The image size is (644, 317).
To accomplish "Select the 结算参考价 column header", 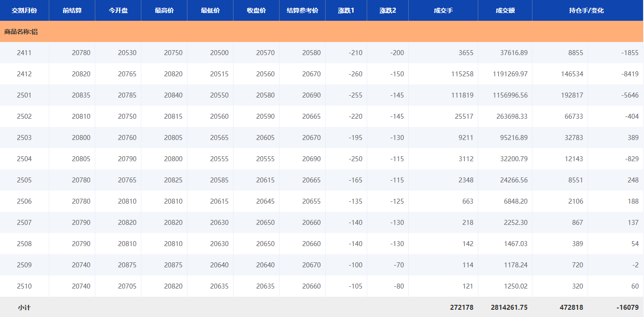I will click(303, 10).
